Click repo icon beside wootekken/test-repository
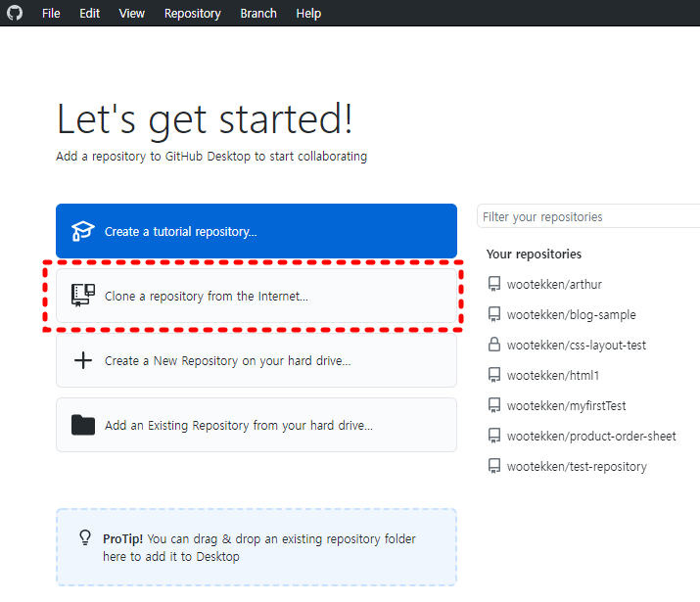700x602 pixels. pos(494,466)
